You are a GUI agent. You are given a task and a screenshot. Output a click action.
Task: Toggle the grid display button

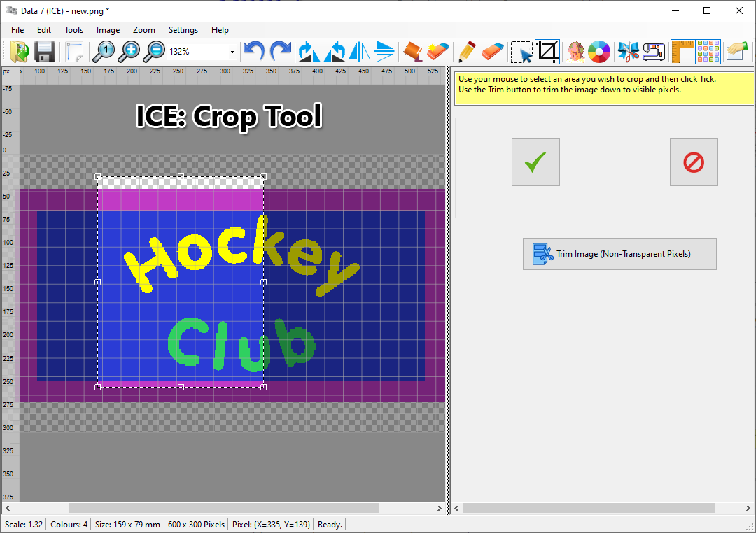pyautogui.click(x=708, y=52)
